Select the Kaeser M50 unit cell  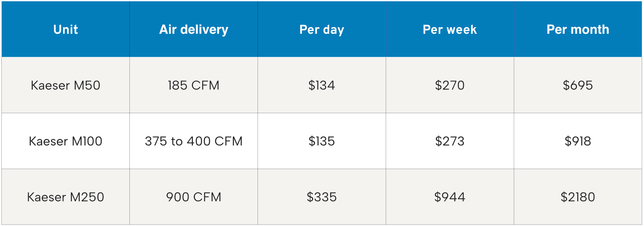pos(66,85)
